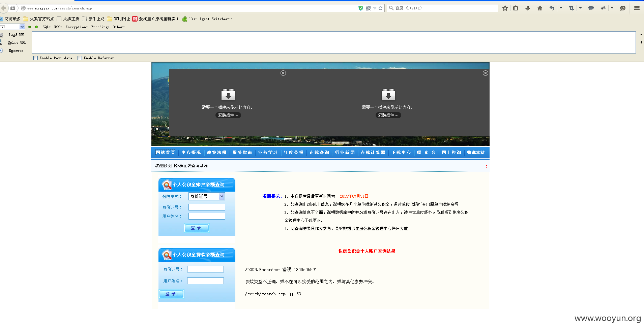Click left plugin download icon
This screenshot has width=644, height=328.
click(x=228, y=95)
